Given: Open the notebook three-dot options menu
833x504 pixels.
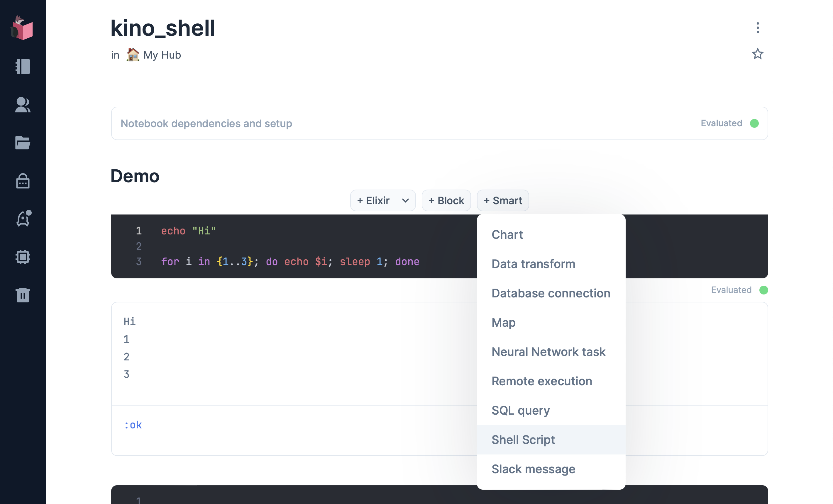Looking at the screenshot, I should (758, 28).
